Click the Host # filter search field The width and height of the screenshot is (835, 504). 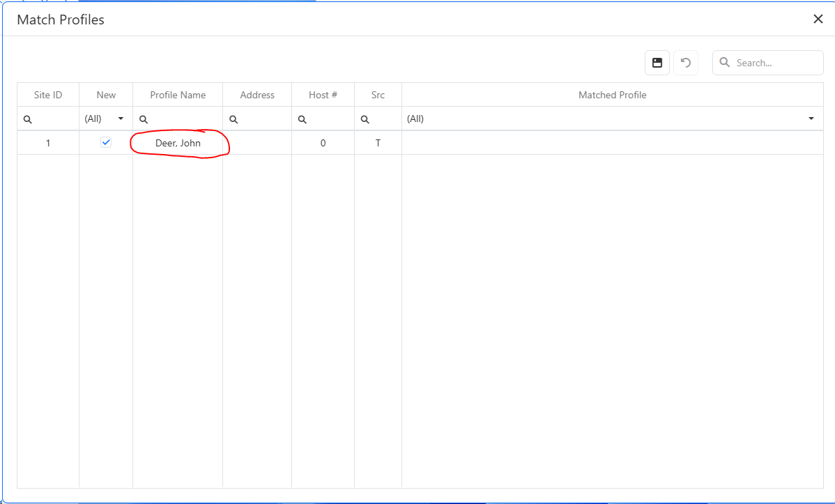coord(323,119)
